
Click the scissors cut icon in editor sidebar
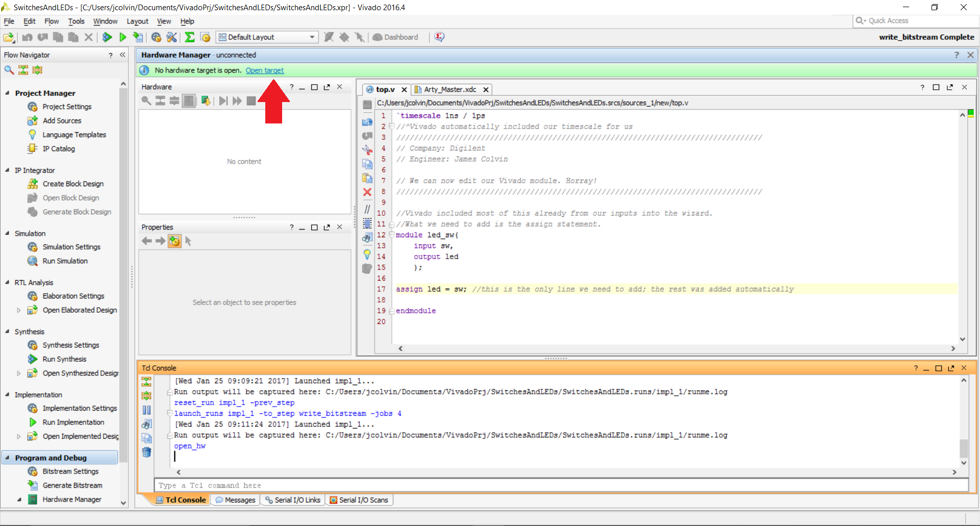pos(367,150)
